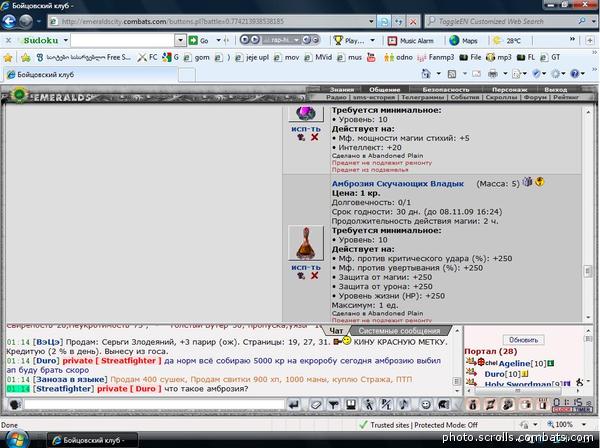Open the Общение menu
The image size is (600, 448).
(385, 90)
